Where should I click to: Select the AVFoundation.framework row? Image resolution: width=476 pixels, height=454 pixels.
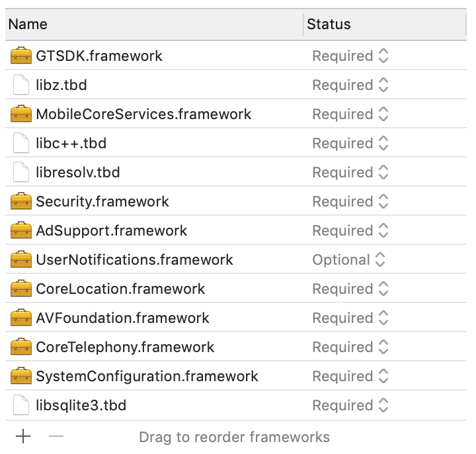tap(122, 318)
